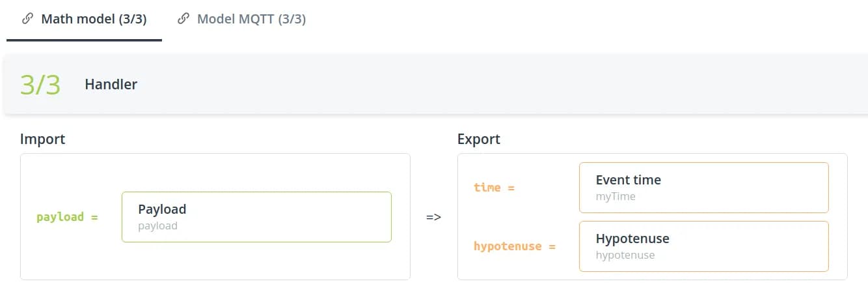The width and height of the screenshot is (868, 290).
Task: Click the Import heading
Action: tap(43, 139)
